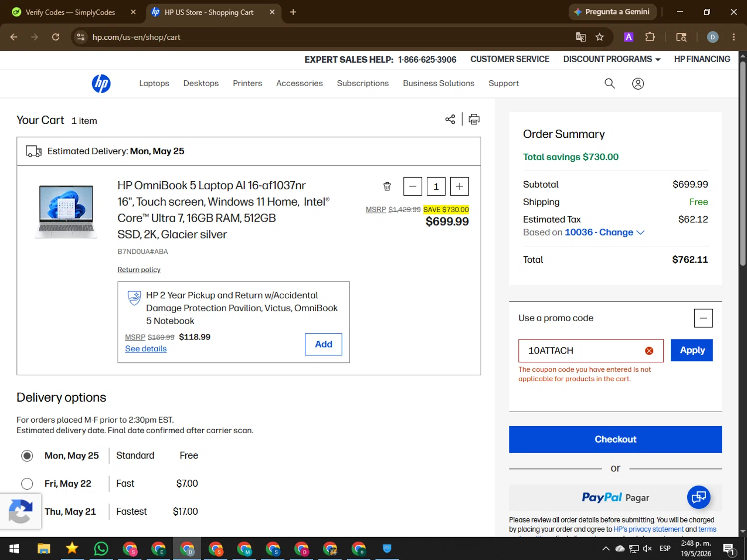747x560 pixels.
Task: Open the Customer Service link
Action: tap(510, 59)
